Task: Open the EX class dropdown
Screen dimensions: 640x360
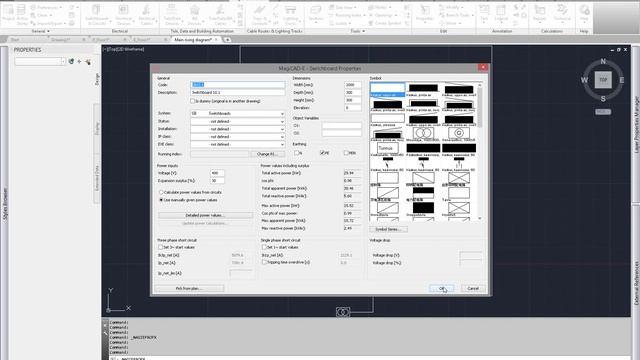Action: click(238, 144)
